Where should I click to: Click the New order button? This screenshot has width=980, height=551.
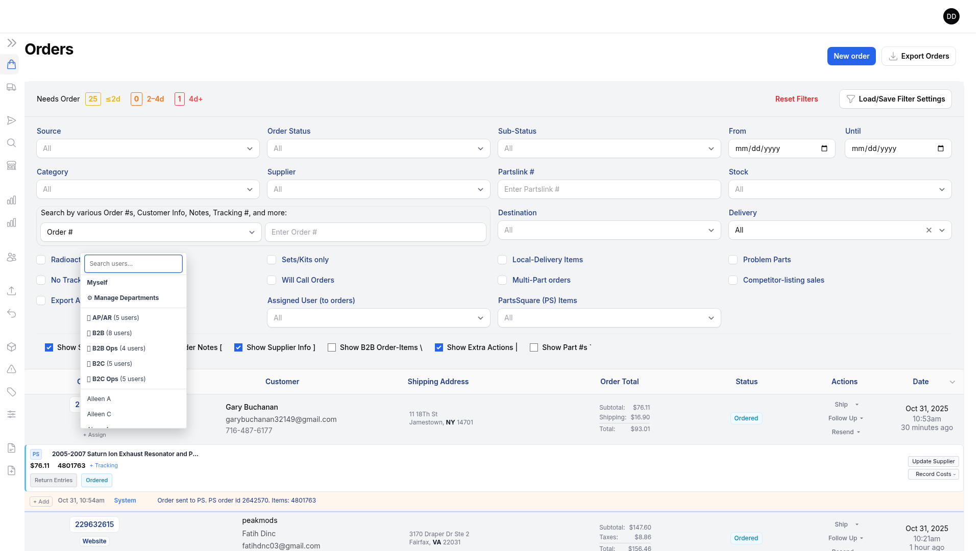(x=851, y=56)
